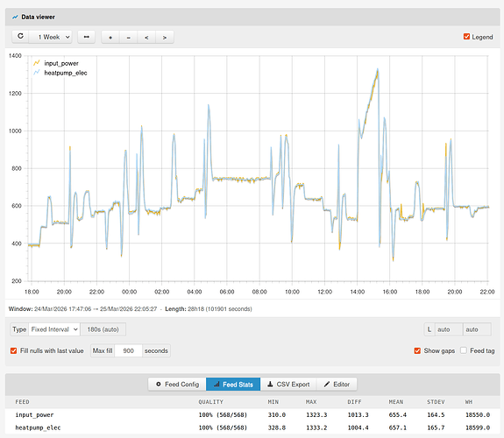The width and height of the screenshot is (504, 438).
Task: Zoom out with the minus icon
Action: coord(129,38)
